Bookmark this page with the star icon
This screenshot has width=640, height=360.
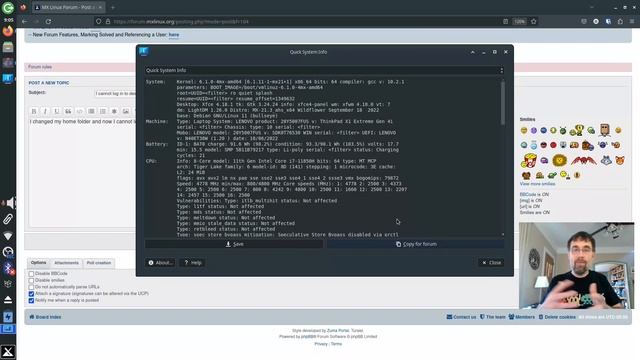(x=533, y=21)
